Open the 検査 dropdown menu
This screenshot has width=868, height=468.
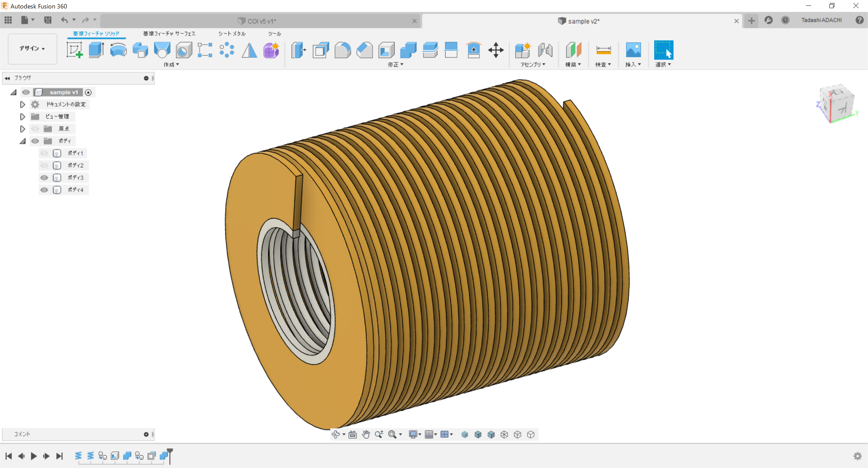[603, 64]
